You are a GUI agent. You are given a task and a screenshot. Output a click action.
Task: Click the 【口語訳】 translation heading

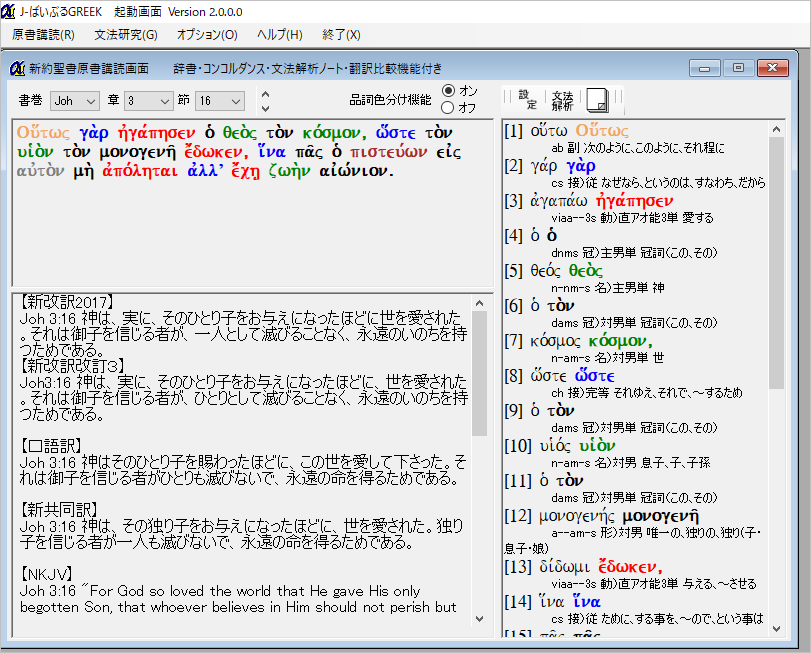[51, 446]
